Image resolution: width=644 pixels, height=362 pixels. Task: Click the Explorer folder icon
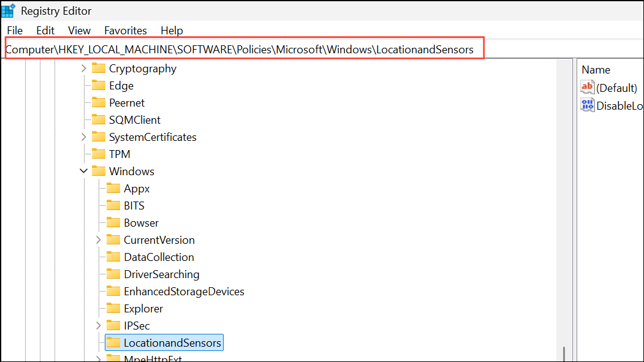tap(113, 308)
